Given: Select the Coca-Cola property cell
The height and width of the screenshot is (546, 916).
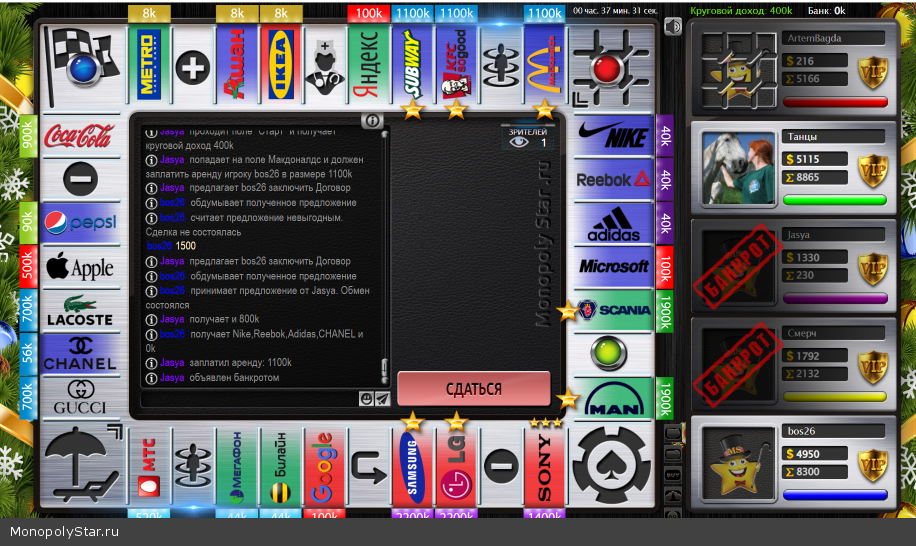Looking at the screenshot, I should (x=81, y=137).
